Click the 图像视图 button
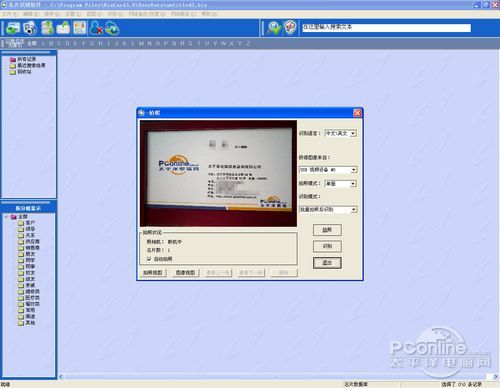Image resolution: width=500 pixels, height=388 pixels. (185, 273)
